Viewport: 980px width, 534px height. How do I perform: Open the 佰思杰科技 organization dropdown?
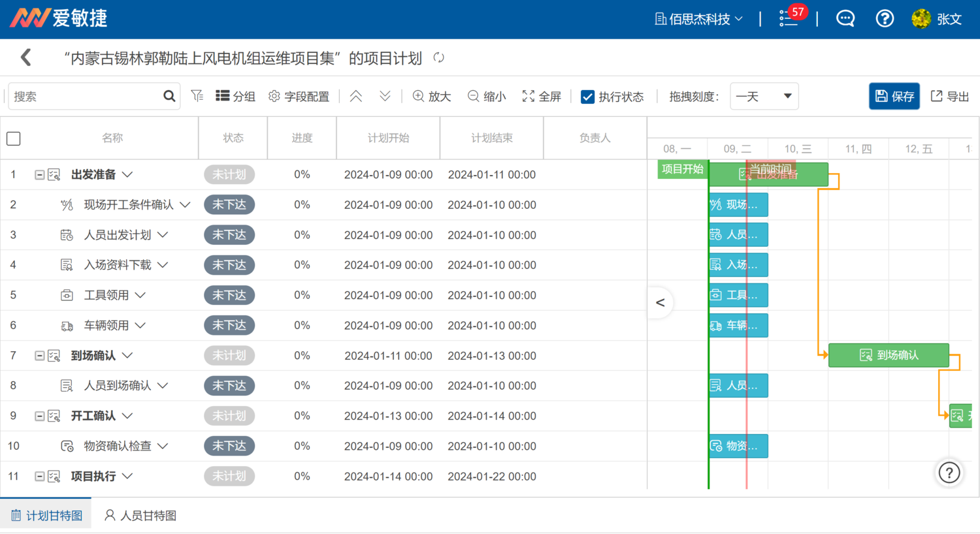tap(699, 19)
